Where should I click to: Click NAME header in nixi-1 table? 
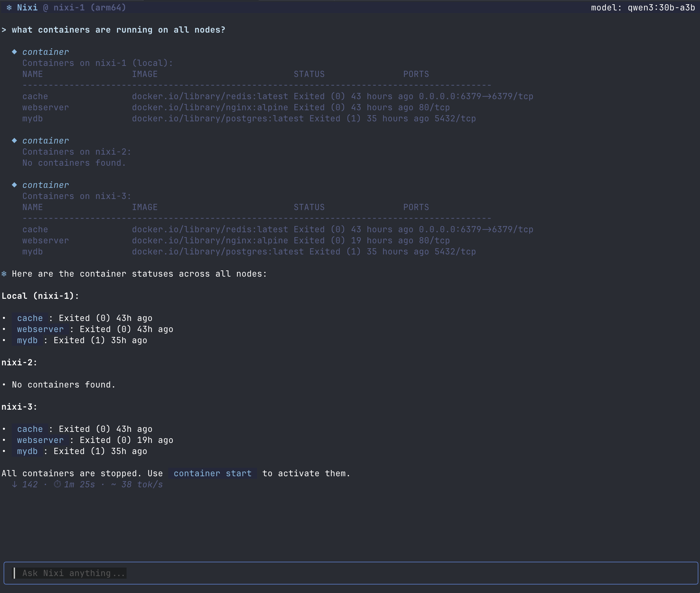coord(33,74)
